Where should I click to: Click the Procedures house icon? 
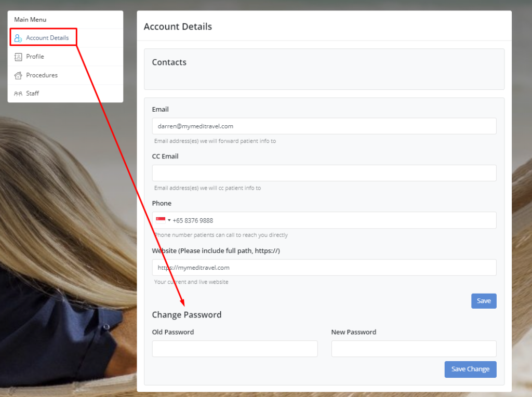tap(18, 75)
